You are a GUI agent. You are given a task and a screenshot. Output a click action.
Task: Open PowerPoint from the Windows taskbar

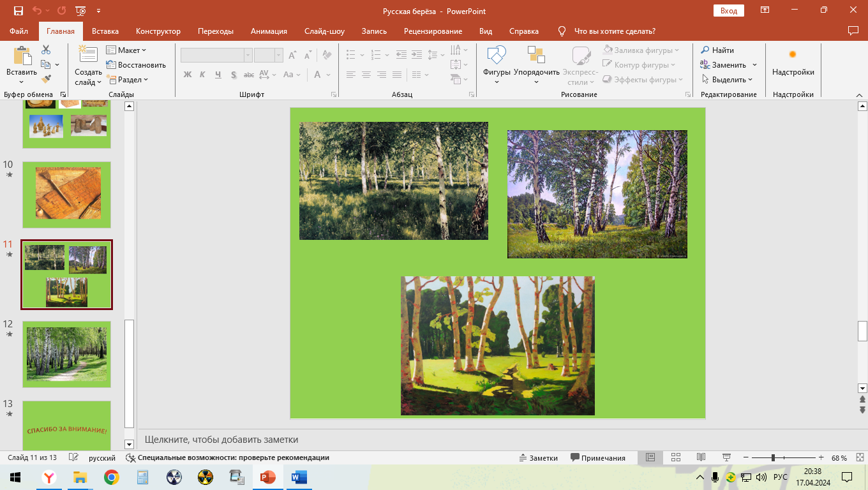pyautogui.click(x=267, y=477)
